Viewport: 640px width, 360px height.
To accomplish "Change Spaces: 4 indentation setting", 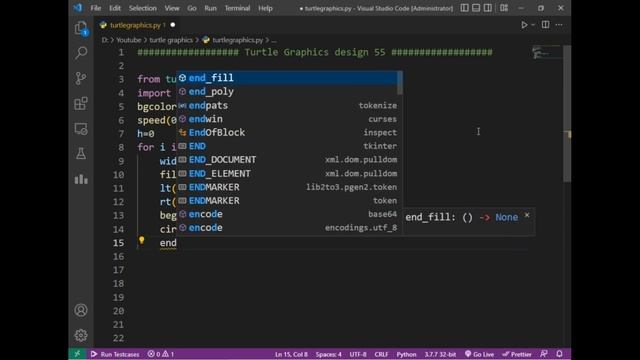I will pyautogui.click(x=329, y=354).
